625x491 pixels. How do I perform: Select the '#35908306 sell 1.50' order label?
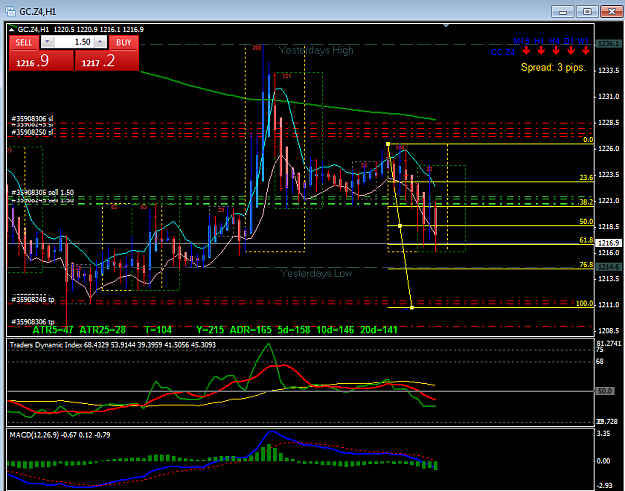point(43,192)
